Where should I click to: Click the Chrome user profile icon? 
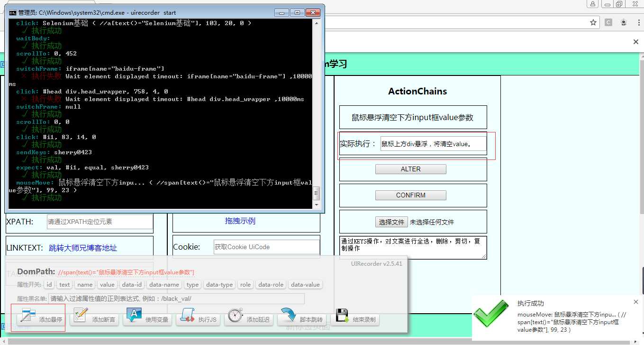(593, 4)
